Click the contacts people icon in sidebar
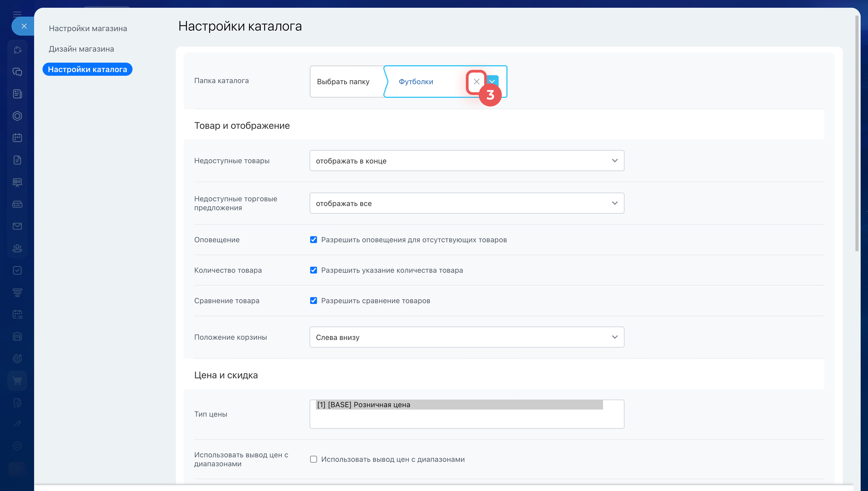Screen dimensions: 868x491 tap(17, 248)
